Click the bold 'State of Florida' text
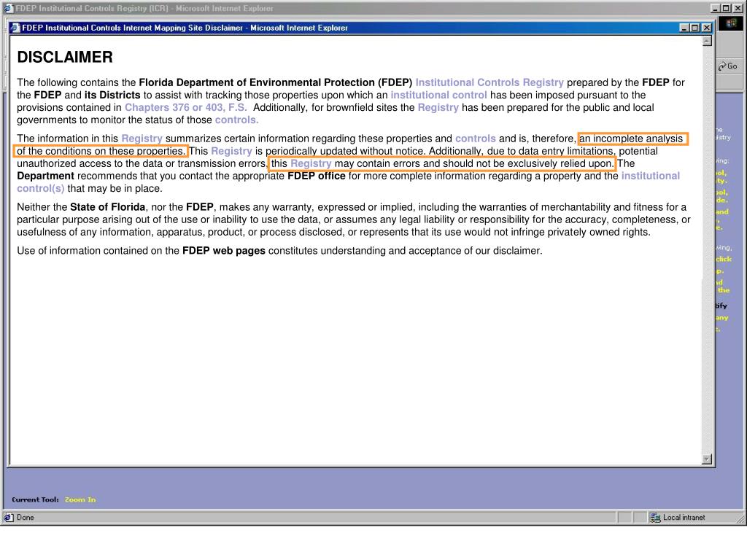Image resolution: width=747 pixels, height=560 pixels. [x=108, y=207]
